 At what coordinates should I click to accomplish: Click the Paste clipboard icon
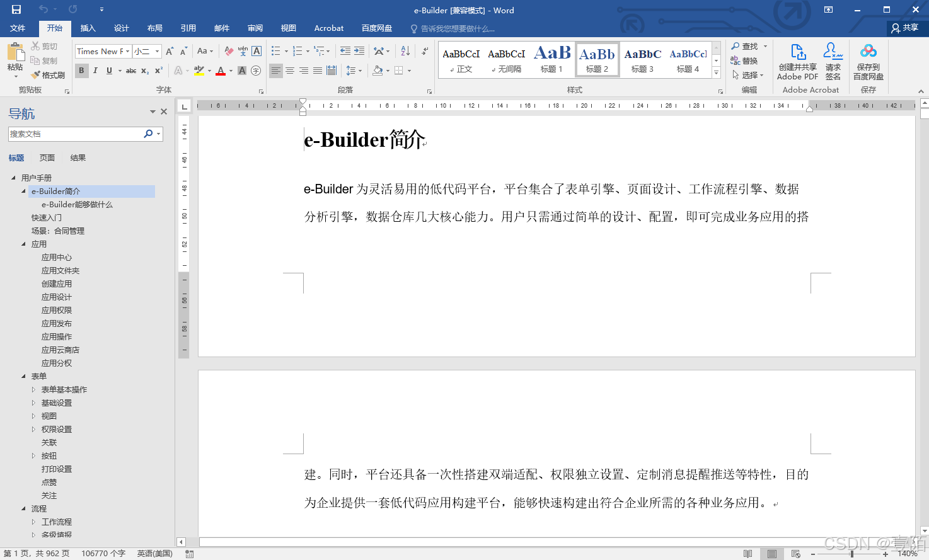coord(15,53)
